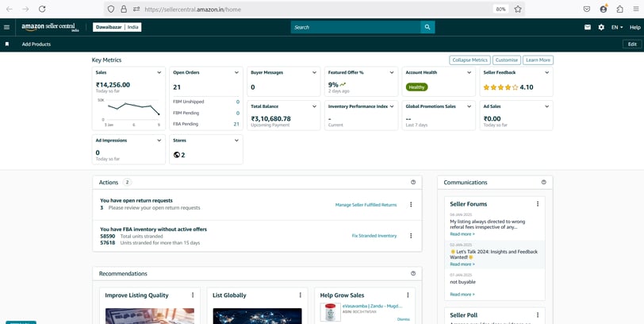Open the browser extensions puzzle icon

pyautogui.click(x=619, y=9)
